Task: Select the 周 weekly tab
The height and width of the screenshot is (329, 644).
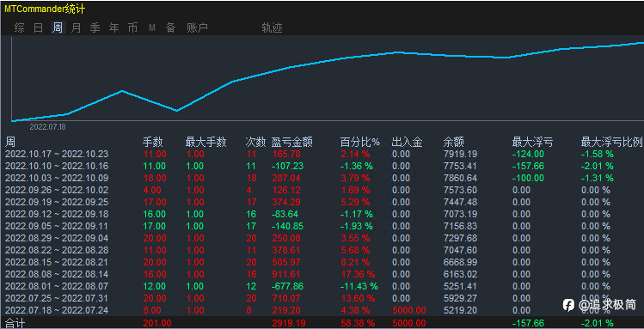Action: [x=58, y=27]
